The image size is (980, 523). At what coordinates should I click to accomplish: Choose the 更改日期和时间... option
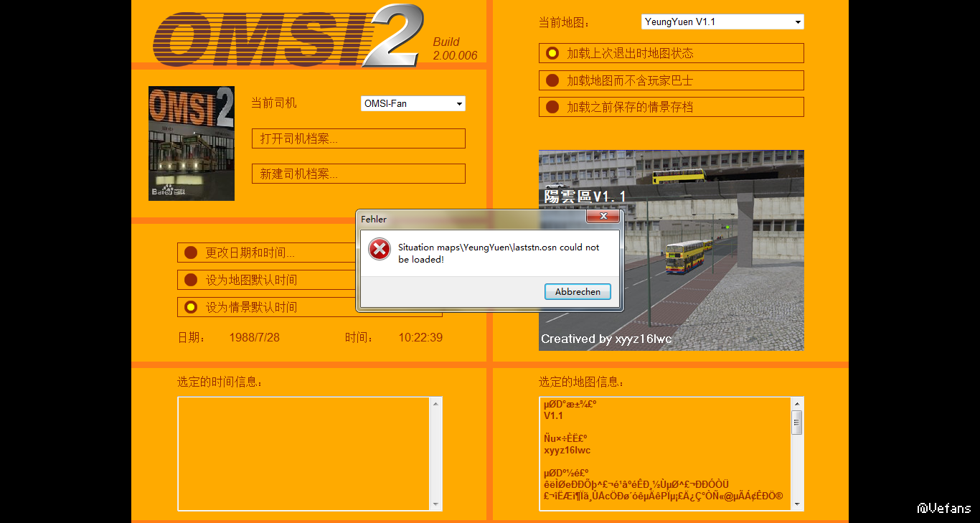click(267, 253)
